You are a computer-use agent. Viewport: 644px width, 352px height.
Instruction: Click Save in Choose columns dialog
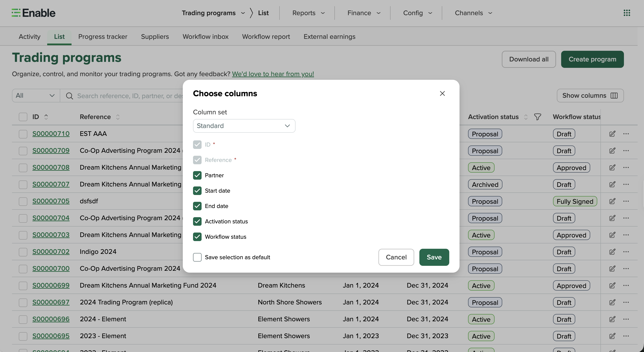click(434, 257)
